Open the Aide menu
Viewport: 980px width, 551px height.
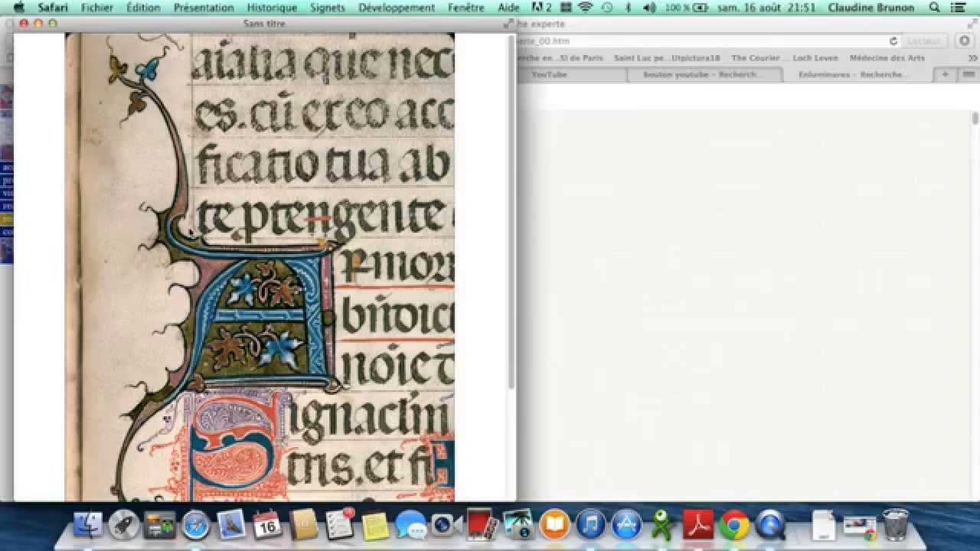click(508, 8)
